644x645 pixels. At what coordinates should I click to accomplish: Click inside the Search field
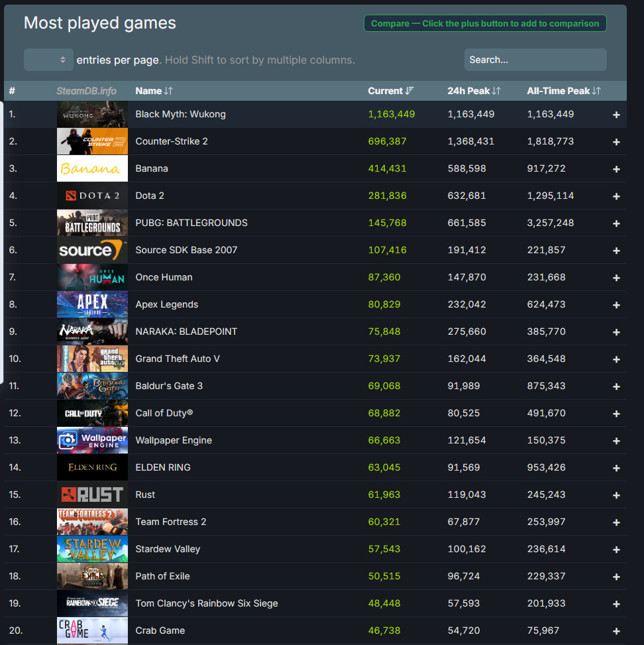click(x=535, y=60)
